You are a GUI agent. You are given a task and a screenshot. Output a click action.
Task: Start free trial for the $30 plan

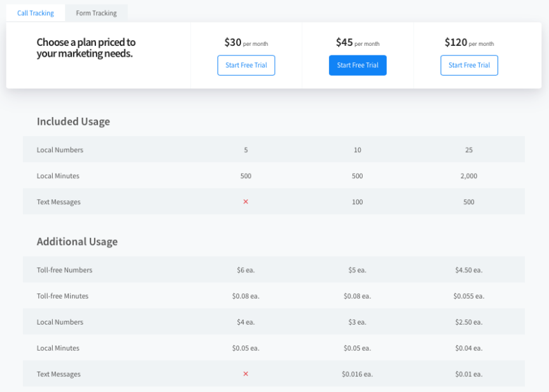tap(246, 65)
